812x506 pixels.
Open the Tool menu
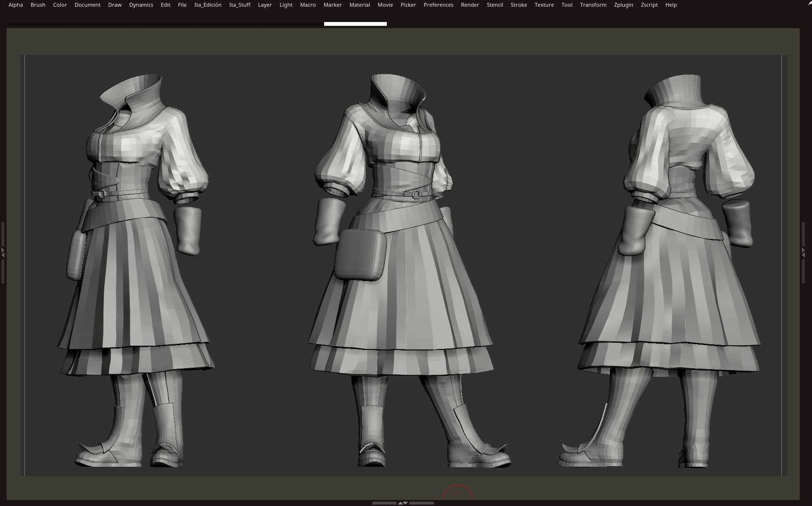coord(567,5)
